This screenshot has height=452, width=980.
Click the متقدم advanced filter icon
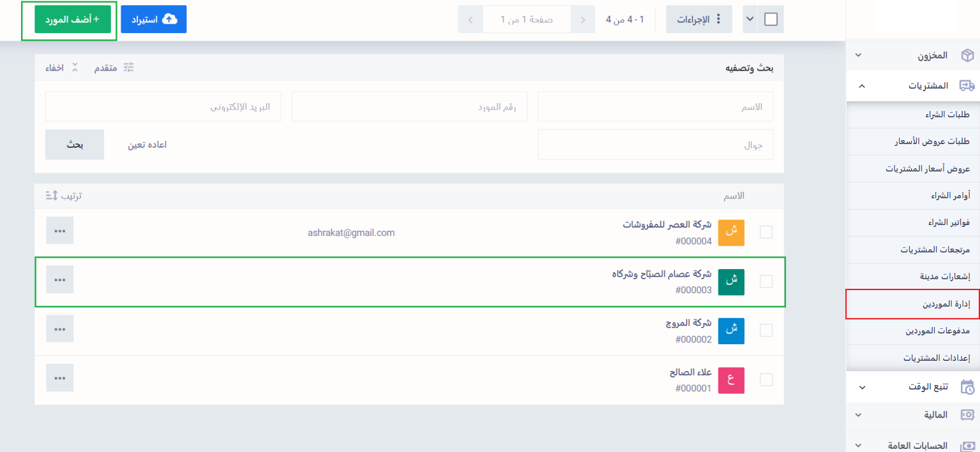pos(128,68)
